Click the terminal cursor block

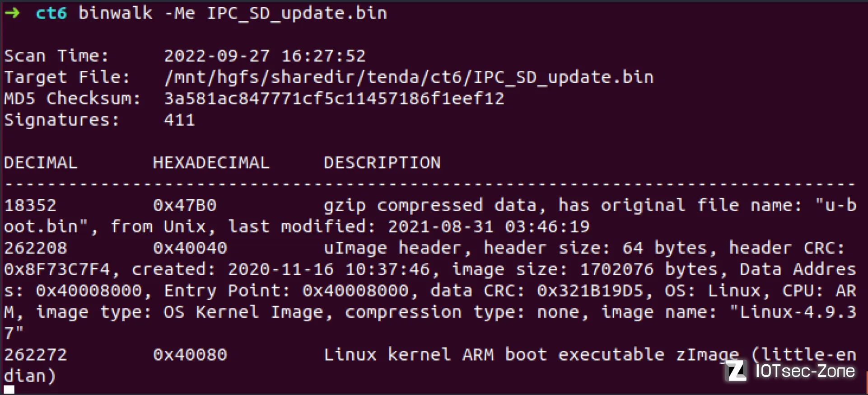click(9, 389)
